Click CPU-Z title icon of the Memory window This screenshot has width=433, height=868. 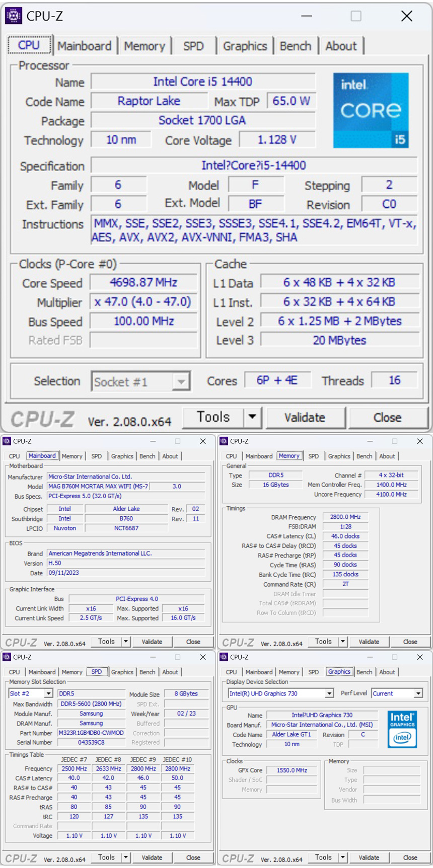tap(224, 441)
